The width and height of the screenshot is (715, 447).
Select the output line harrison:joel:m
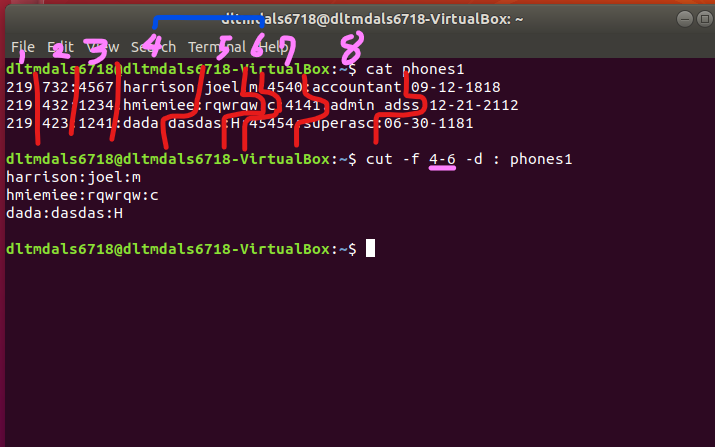point(73,177)
